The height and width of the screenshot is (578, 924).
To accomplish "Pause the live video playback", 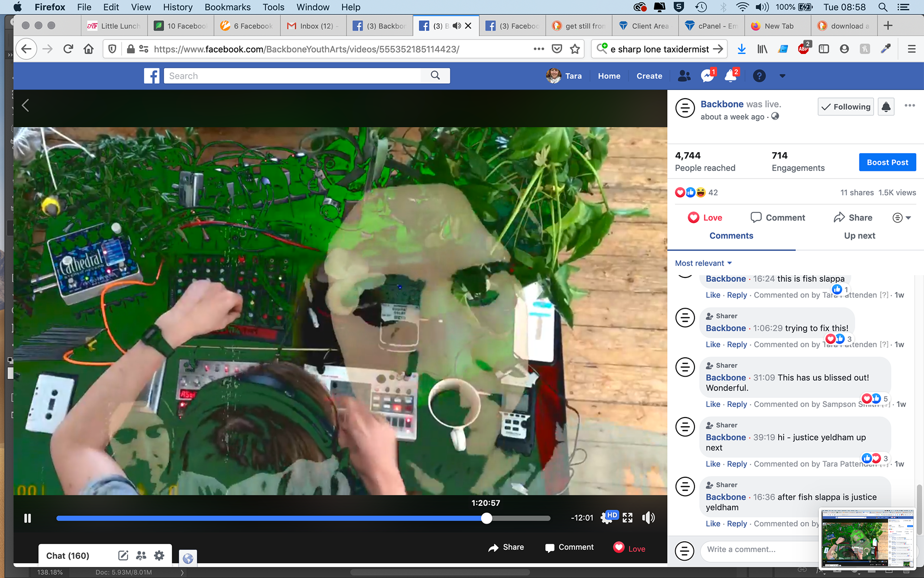I will [x=27, y=518].
